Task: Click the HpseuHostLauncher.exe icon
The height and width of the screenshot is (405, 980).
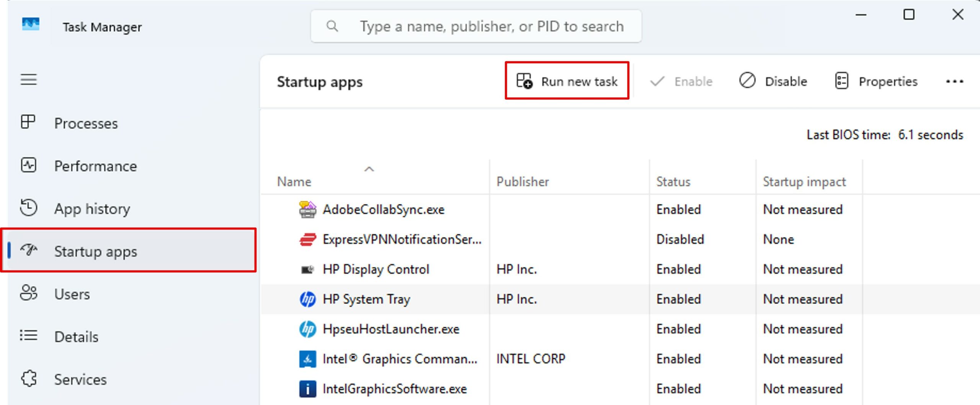Action: pyautogui.click(x=307, y=329)
